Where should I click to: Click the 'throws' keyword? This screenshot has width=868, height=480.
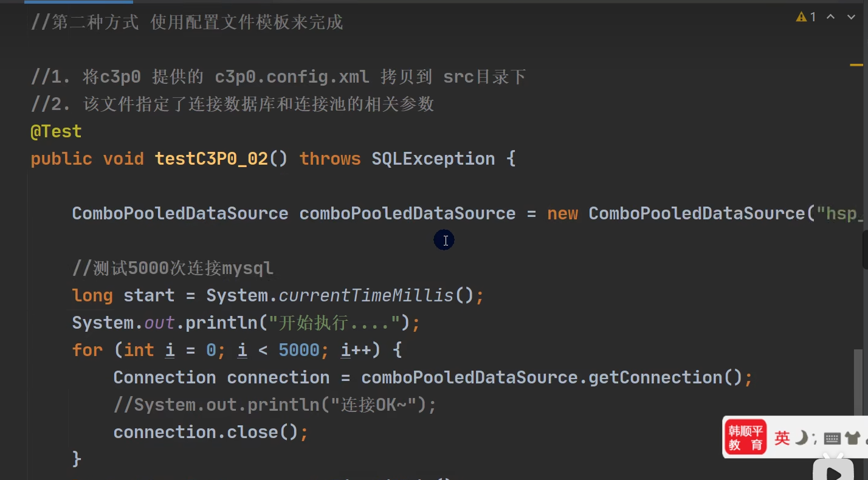point(330,159)
